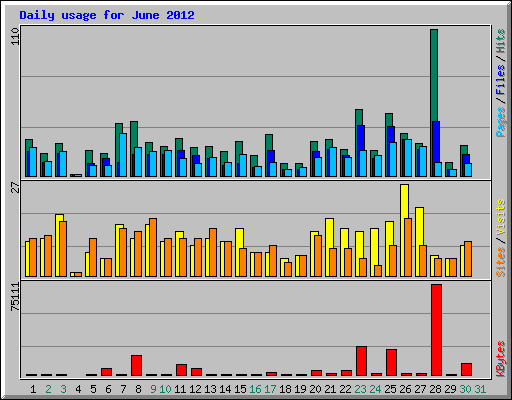Click the 'Files' legend label
The width and height of the screenshot is (512, 400).
click(500, 79)
